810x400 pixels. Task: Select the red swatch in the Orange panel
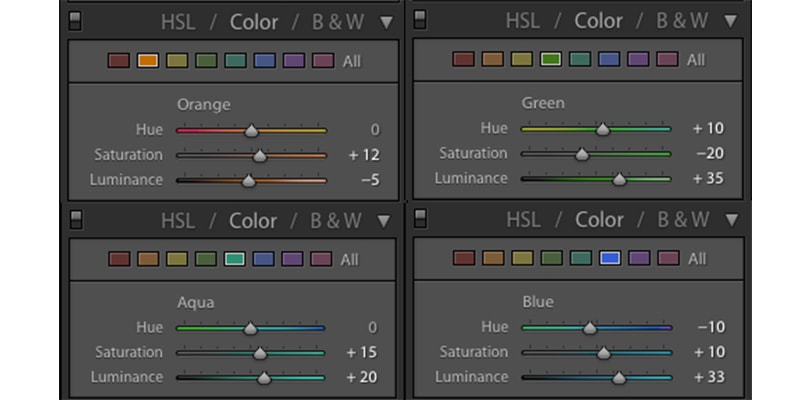pos(119,61)
